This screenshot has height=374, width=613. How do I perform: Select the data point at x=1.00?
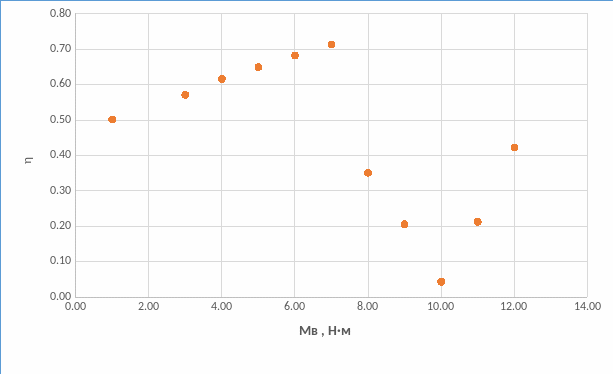coord(112,120)
